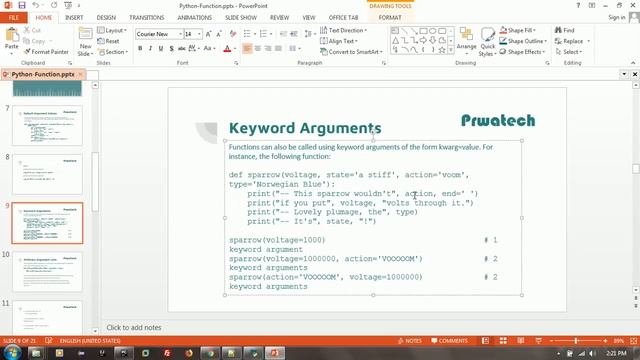
Task: Open the Select editing option
Action: [x=569, y=52]
